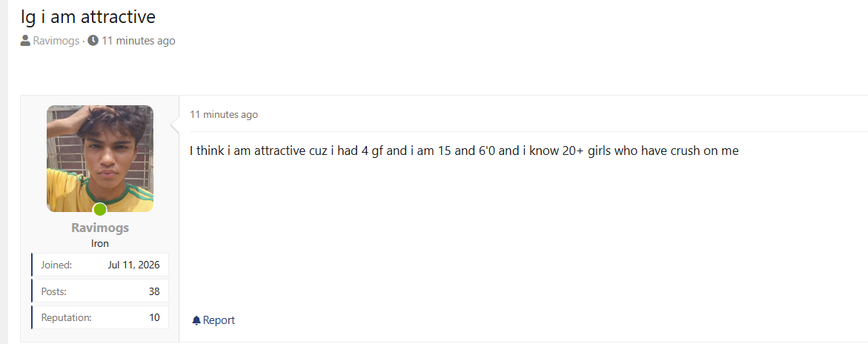Click the 'Iron' rank label
Viewport: 868px width, 344px height.
tap(99, 243)
